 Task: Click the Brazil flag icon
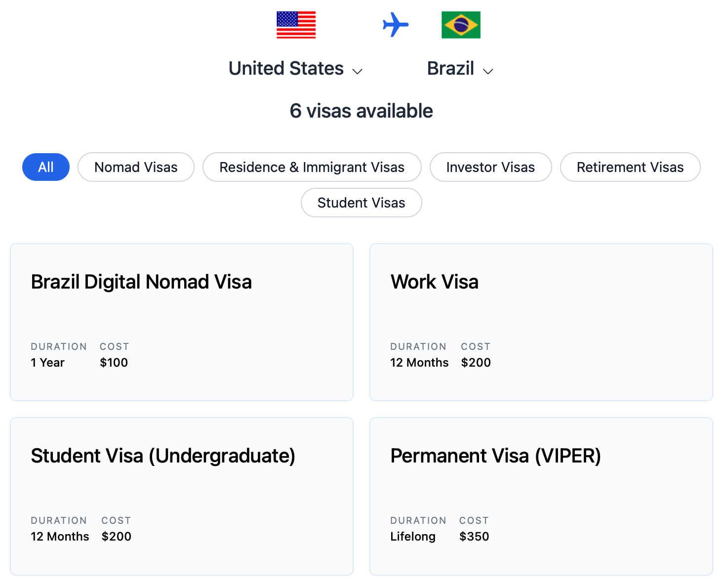(461, 25)
